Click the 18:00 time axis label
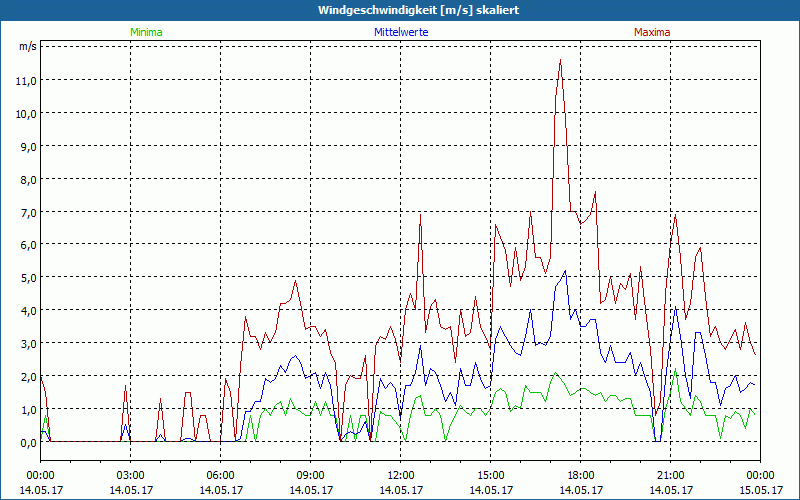Screen dimensions: 800x500 pyautogui.click(x=581, y=476)
